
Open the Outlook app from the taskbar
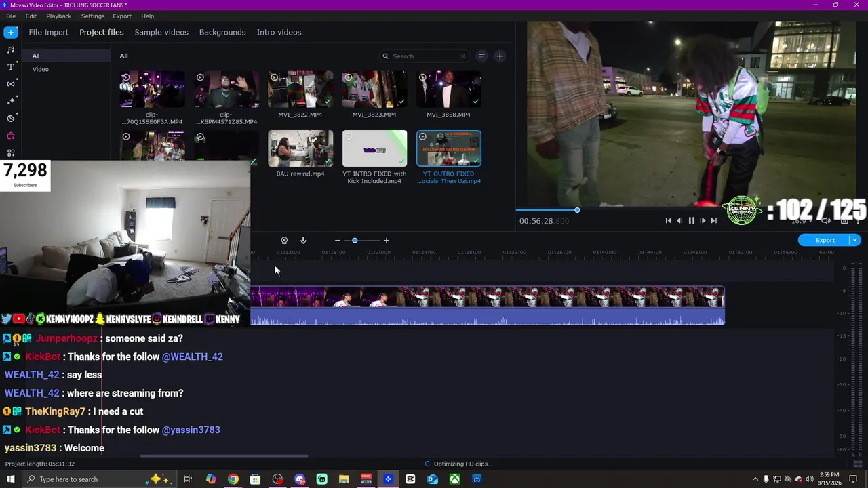pos(433,479)
